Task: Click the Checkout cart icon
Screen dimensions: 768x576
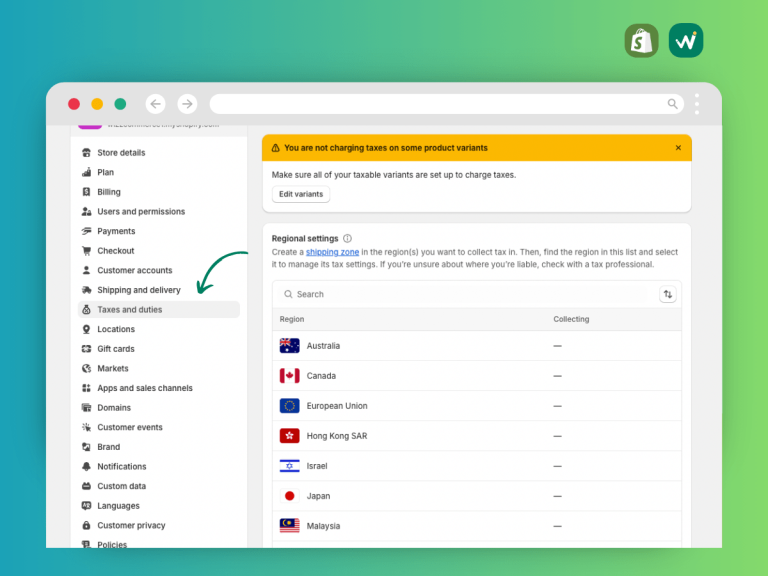Action: tap(86, 251)
